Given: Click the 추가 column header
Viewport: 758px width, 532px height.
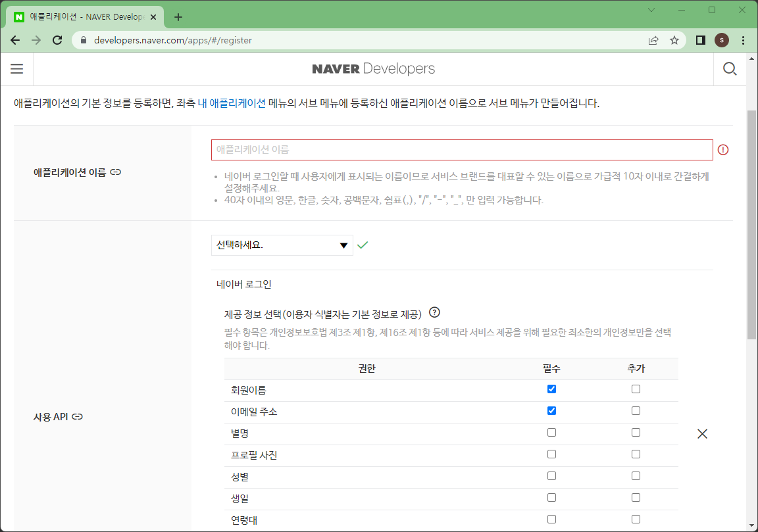Looking at the screenshot, I should (x=636, y=369).
